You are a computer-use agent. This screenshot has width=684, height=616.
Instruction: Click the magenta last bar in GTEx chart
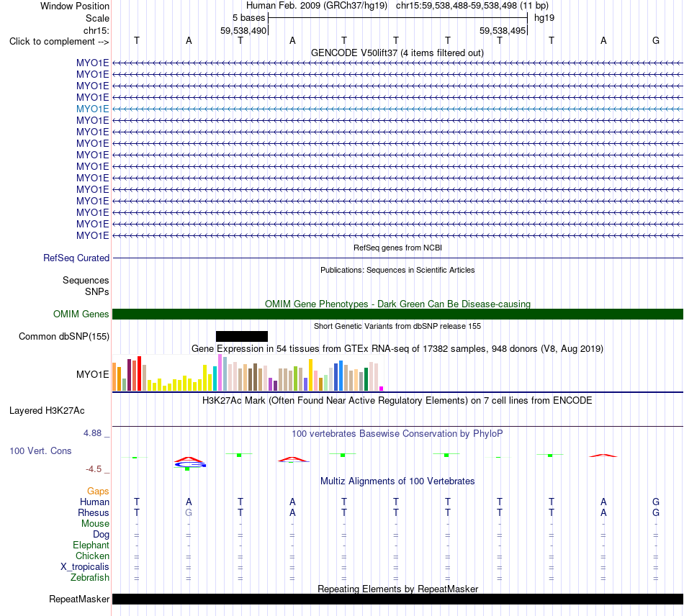coord(382,389)
